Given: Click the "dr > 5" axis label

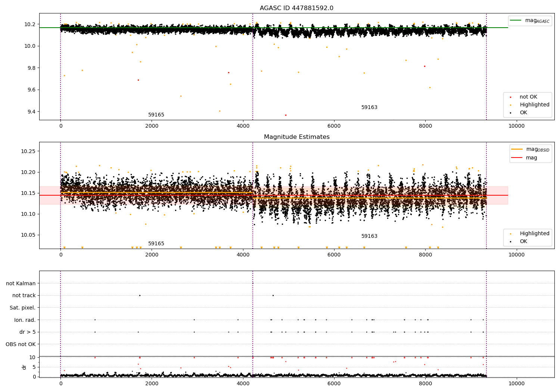Looking at the screenshot, I should [28, 332].
